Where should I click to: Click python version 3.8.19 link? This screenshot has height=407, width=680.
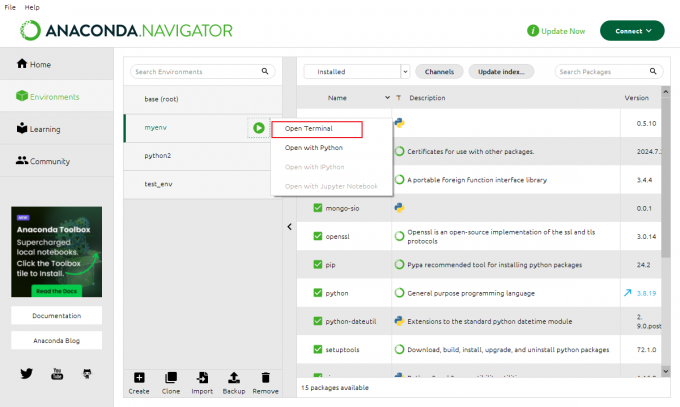[646, 293]
